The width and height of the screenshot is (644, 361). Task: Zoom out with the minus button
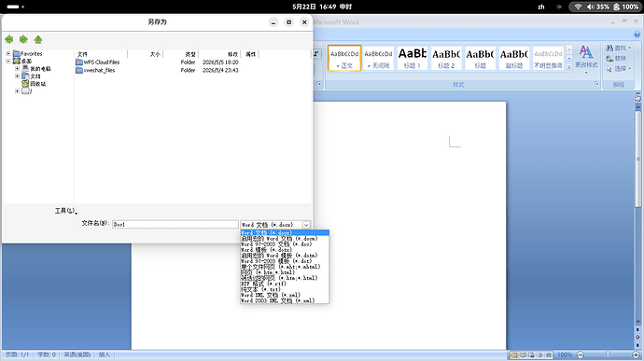[x=581, y=354]
